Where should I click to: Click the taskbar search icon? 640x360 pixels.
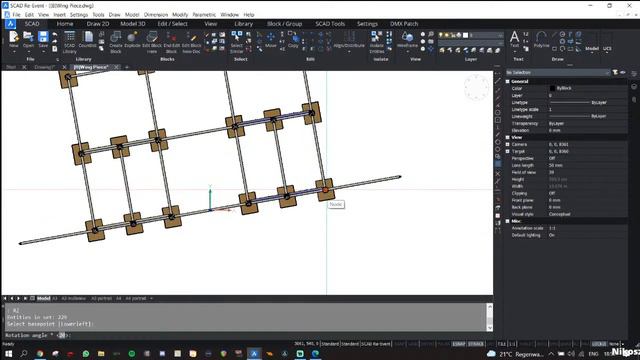point(24,353)
